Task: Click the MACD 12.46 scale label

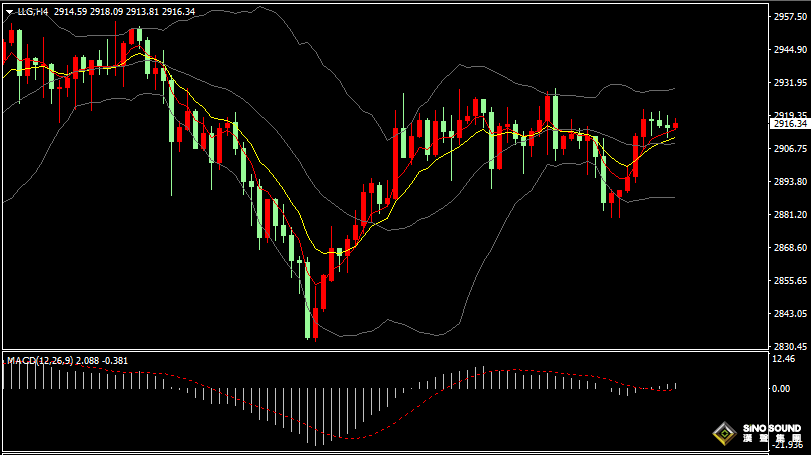Action: coord(784,359)
